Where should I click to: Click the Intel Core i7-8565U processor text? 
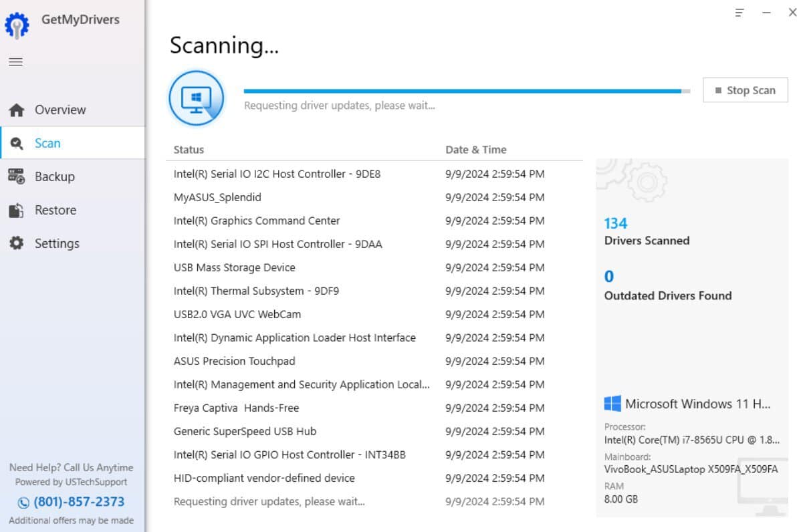[692, 440]
